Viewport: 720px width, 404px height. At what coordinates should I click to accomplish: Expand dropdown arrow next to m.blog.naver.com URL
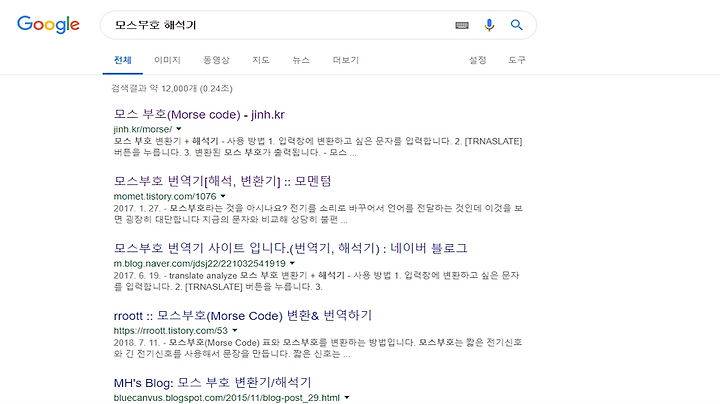click(x=292, y=264)
